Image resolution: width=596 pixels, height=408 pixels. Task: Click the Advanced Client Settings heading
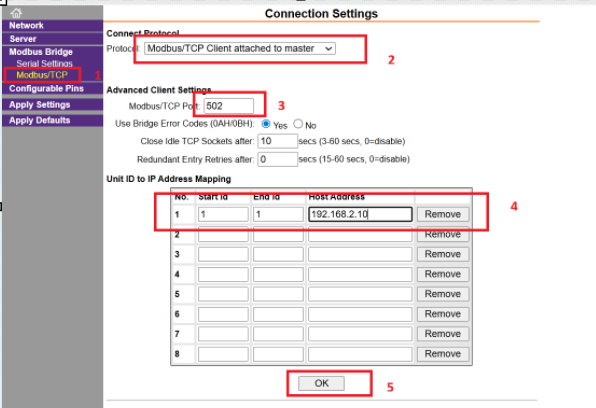pyautogui.click(x=159, y=90)
